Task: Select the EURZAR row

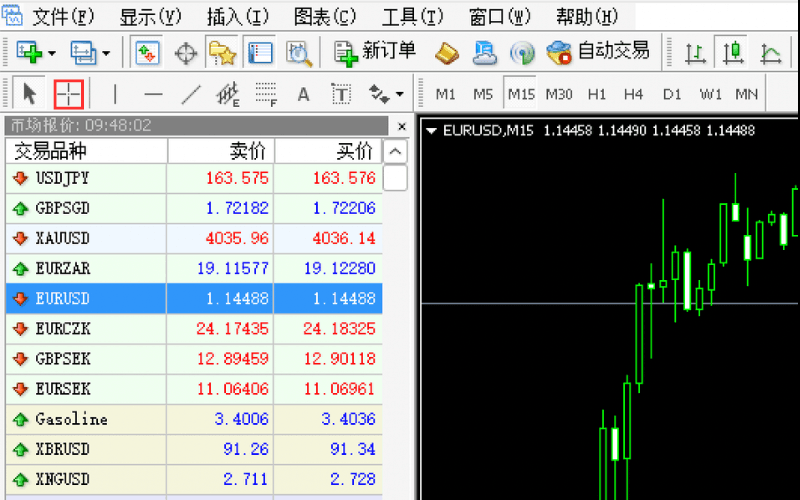Action: 194,268
